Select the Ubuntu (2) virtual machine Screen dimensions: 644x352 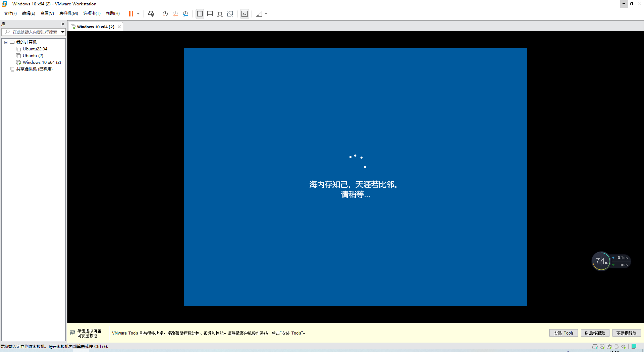[33, 56]
